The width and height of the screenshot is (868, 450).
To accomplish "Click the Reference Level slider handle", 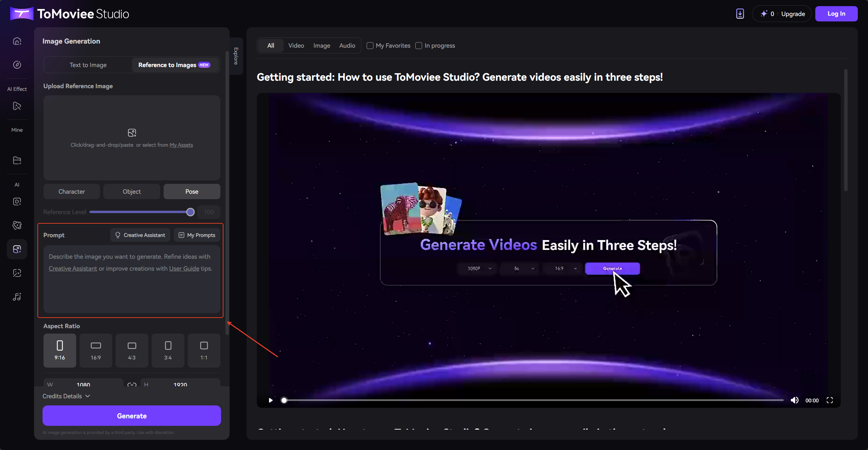I will 190,212.
